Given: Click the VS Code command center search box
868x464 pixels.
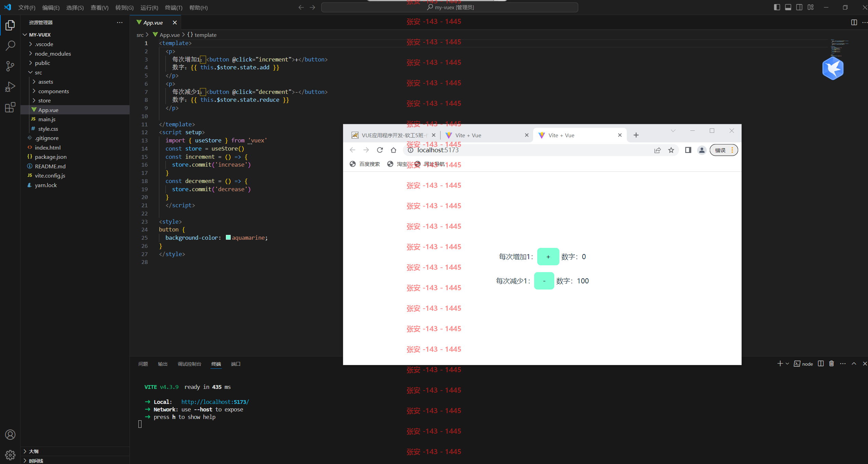Looking at the screenshot, I should tap(450, 8).
